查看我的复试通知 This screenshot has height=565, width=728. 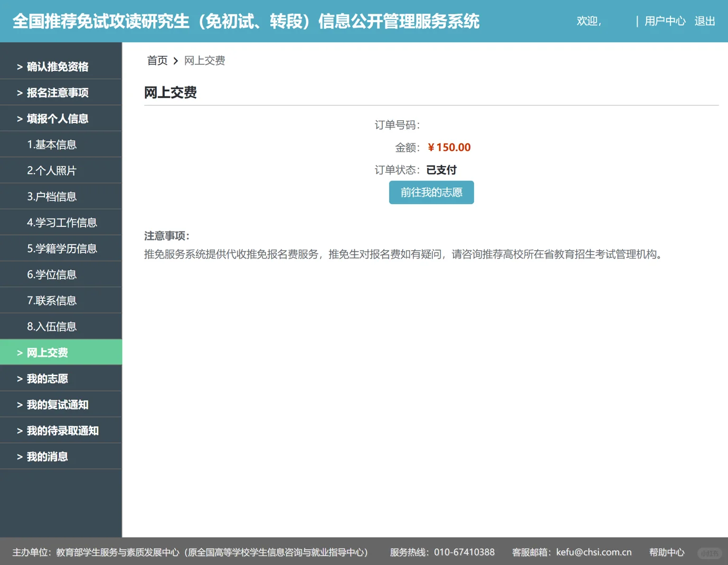[x=58, y=404]
